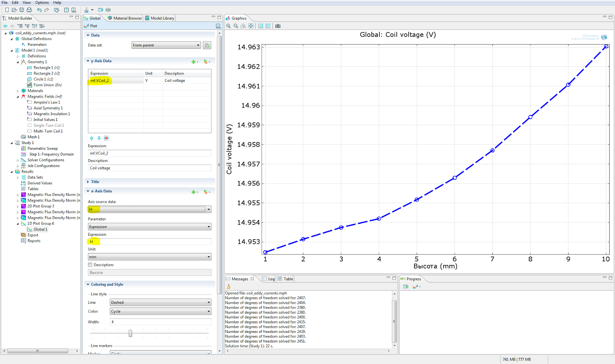Click the line Width slider handle
The width and height of the screenshot is (615, 364).
[130, 333]
